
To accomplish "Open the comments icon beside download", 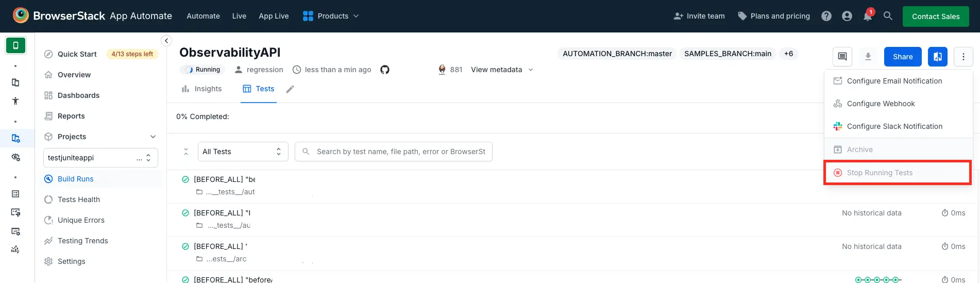I will [x=842, y=57].
